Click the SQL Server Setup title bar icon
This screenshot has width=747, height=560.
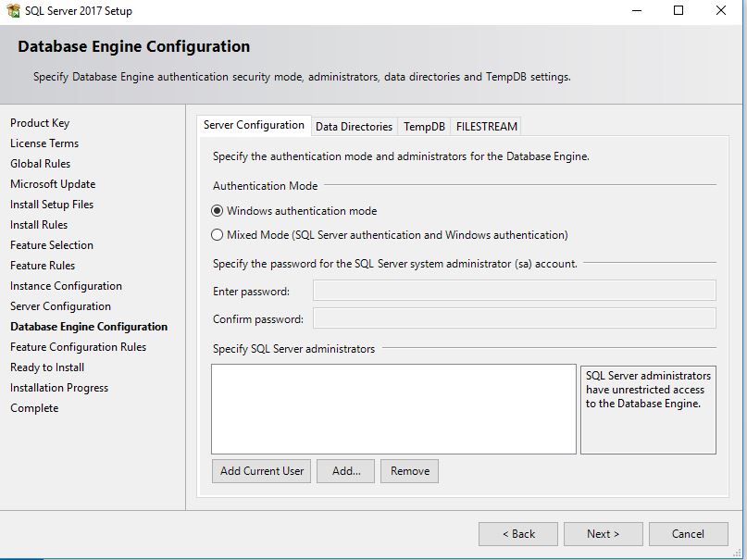click(x=15, y=10)
